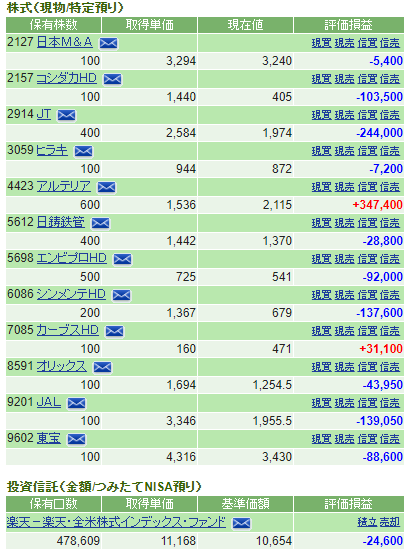Open the JAL stock link
This screenshot has height=560, width=413.
tap(49, 402)
